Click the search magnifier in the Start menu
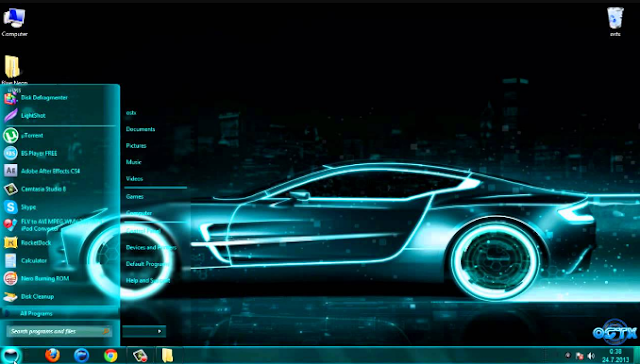 tap(106, 331)
